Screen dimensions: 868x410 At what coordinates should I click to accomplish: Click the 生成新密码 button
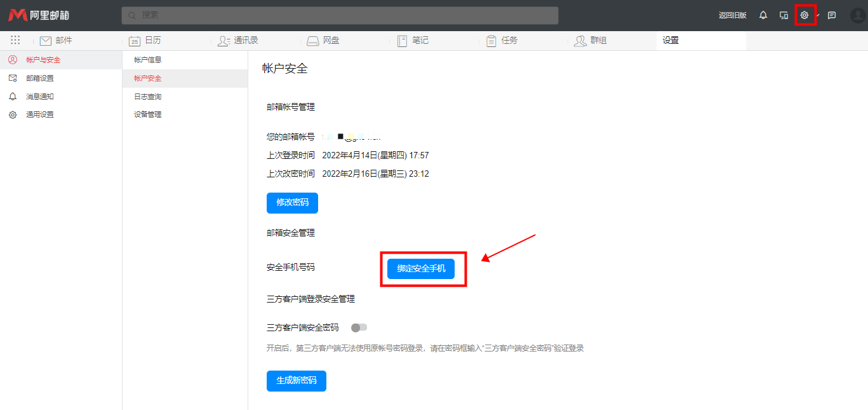click(296, 381)
